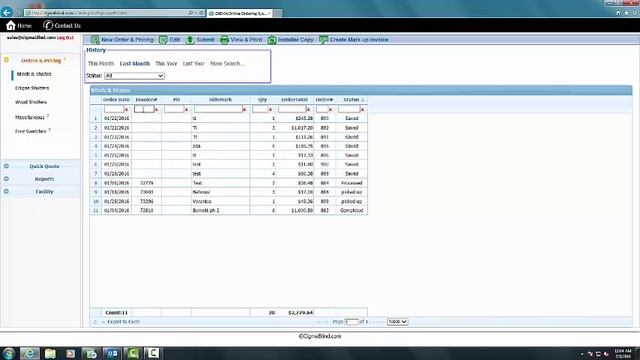Select Miscellaneous in the sidebar

point(30,117)
